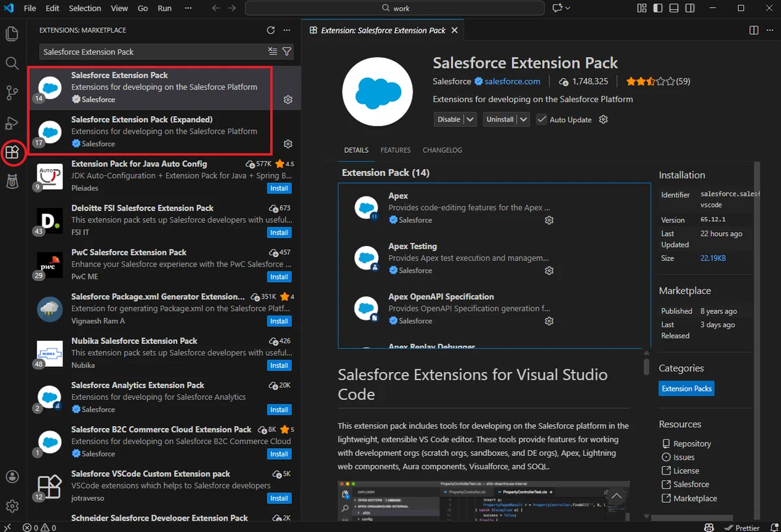The height and width of the screenshot is (532, 781).
Task: Open the Run menu
Action: [165, 8]
